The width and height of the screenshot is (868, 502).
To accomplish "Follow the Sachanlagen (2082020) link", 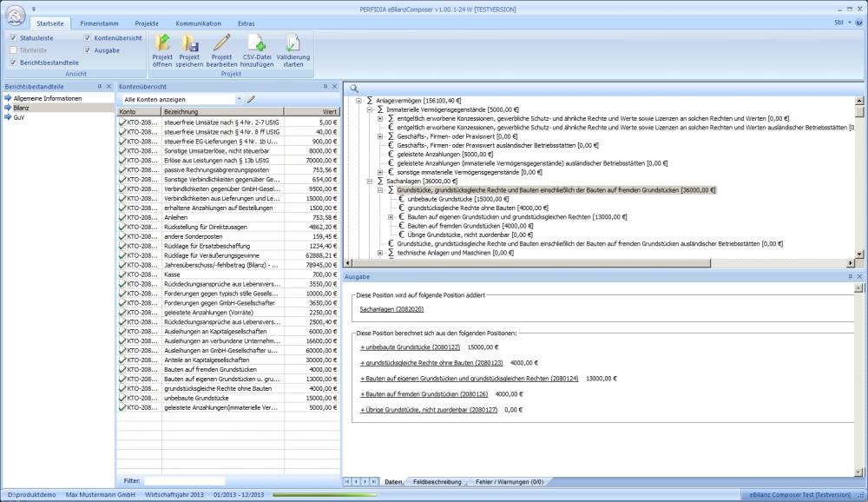I will (x=391, y=309).
